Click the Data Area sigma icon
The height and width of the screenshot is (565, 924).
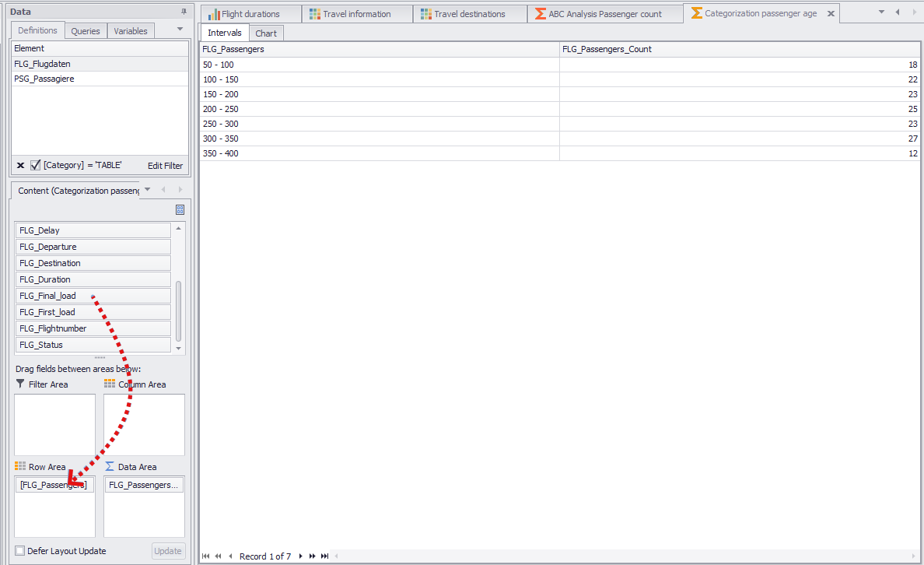tap(109, 466)
